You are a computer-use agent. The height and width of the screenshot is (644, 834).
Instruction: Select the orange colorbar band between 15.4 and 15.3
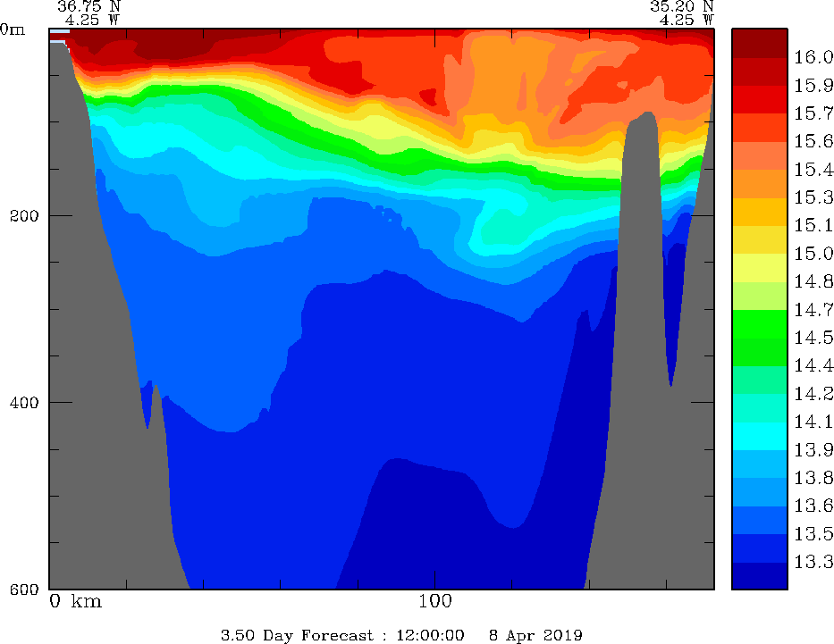[760, 183]
